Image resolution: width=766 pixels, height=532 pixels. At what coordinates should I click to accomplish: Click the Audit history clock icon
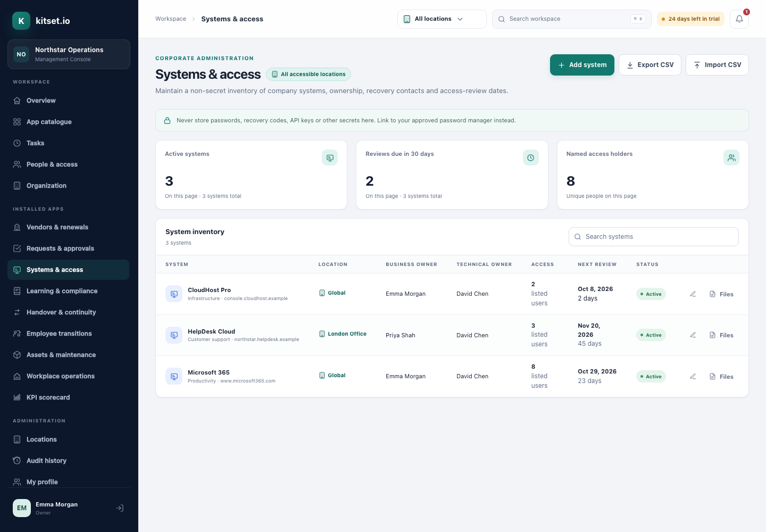[17, 461]
